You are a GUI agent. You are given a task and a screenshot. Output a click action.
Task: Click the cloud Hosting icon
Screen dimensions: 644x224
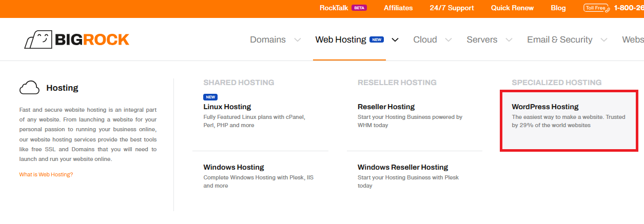29,88
